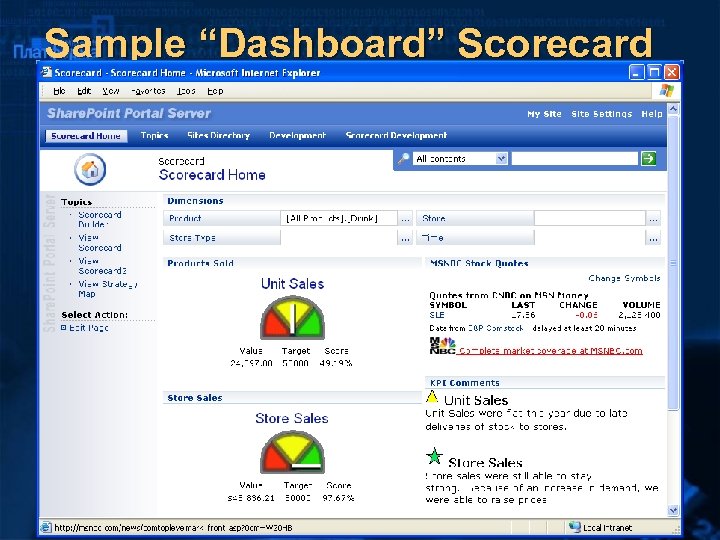720x540 pixels.
Task: Open the Scorecard Builder topic link
Action: click(x=100, y=219)
